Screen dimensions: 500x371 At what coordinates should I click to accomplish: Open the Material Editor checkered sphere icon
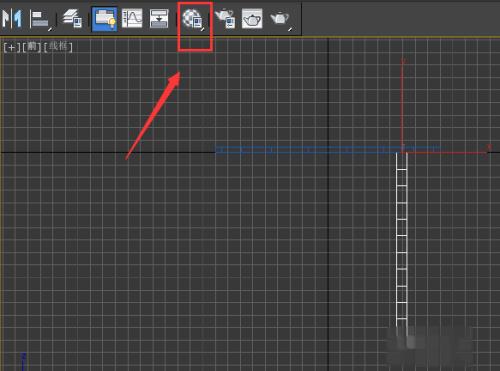pos(193,19)
